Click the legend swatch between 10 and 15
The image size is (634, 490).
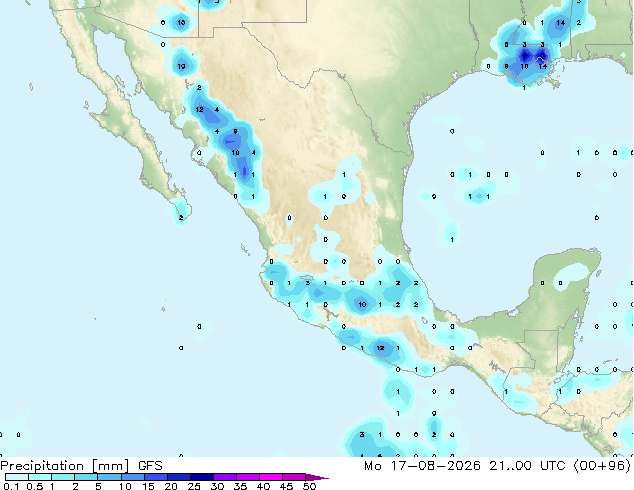[132, 477]
